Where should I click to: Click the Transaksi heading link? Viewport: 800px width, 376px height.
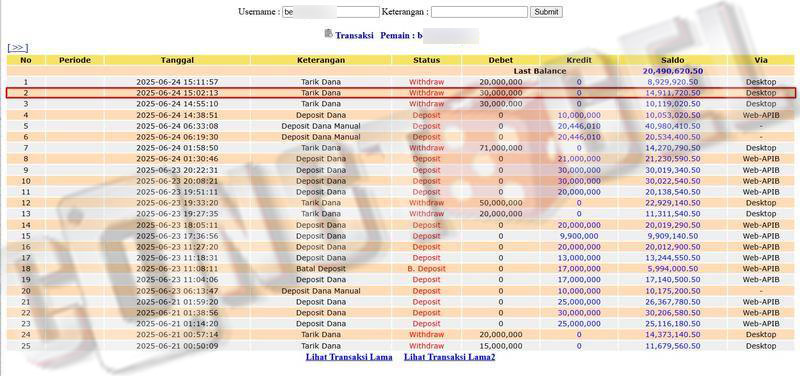coord(354,36)
